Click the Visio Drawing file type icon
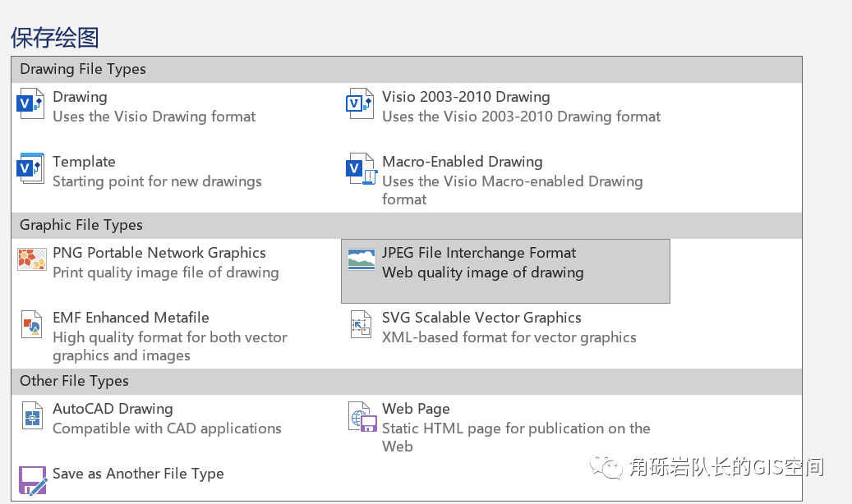This screenshot has height=504, width=852. click(x=31, y=103)
